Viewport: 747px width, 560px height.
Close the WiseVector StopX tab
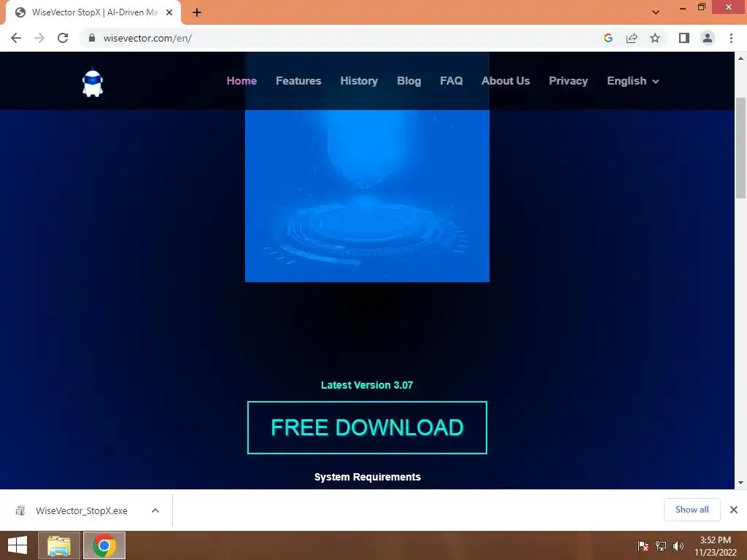coord(169,13)
